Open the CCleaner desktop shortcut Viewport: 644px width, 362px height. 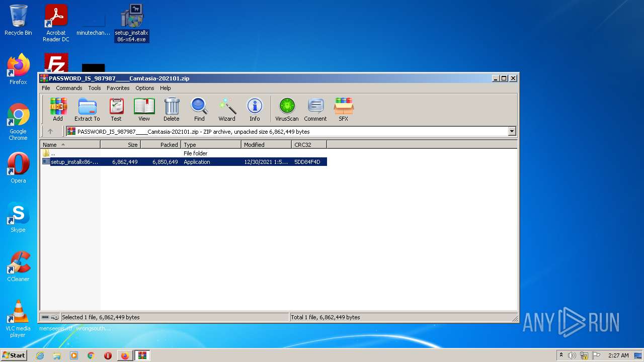coord(18,266)
